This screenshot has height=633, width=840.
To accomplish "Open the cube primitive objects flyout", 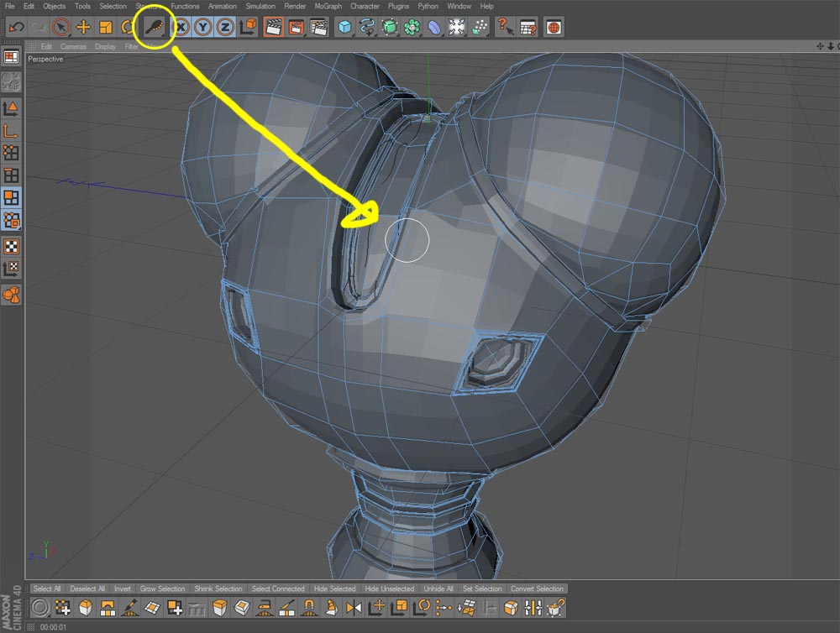I will coord(345,27).
